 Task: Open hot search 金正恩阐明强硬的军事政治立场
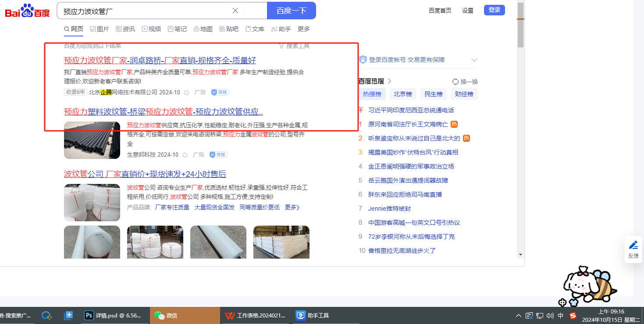(x=411, y=166)
